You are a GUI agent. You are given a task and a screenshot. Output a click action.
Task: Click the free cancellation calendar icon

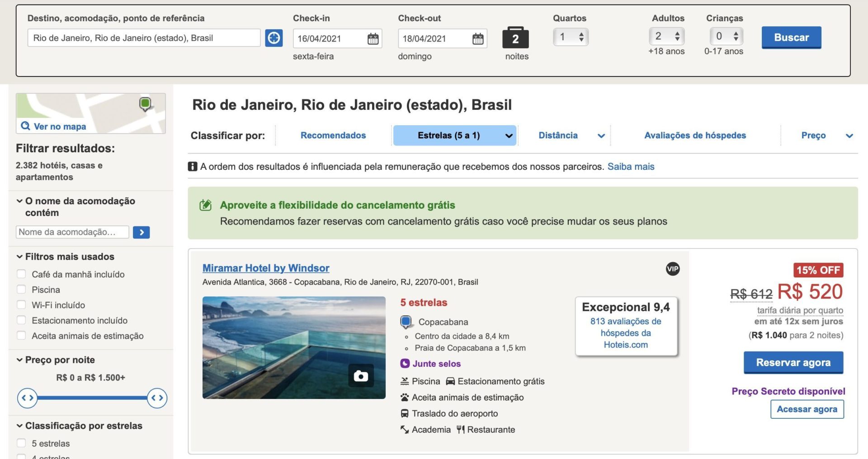coord(206,205)
